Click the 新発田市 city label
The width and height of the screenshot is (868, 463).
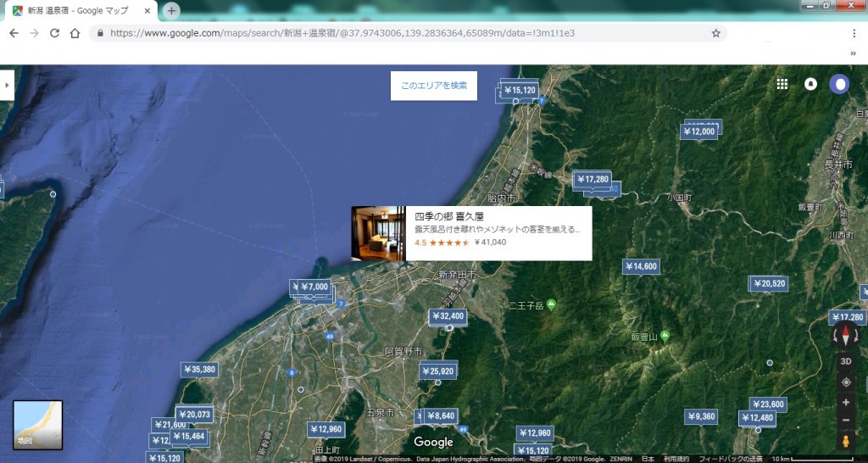click(457, 274)
